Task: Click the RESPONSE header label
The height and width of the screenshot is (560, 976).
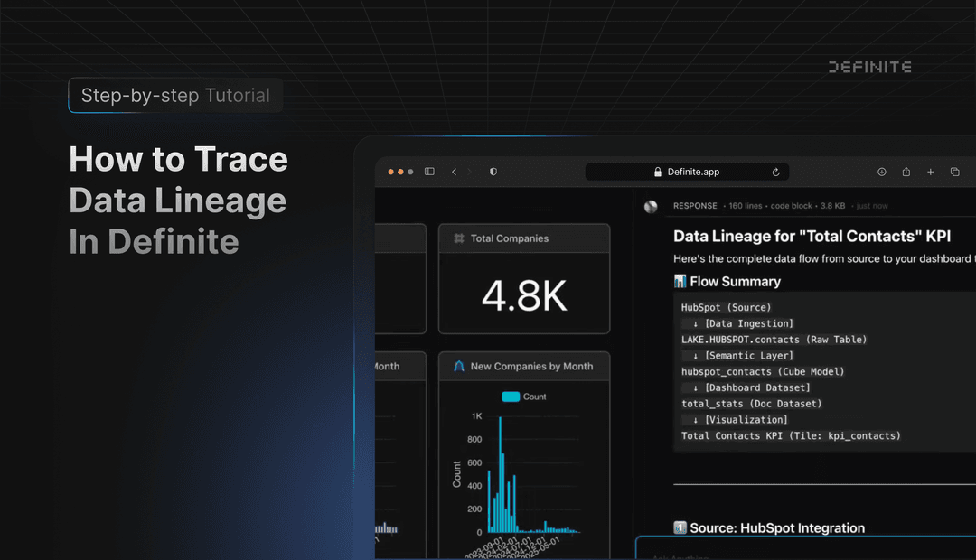Action: (695, 206)
